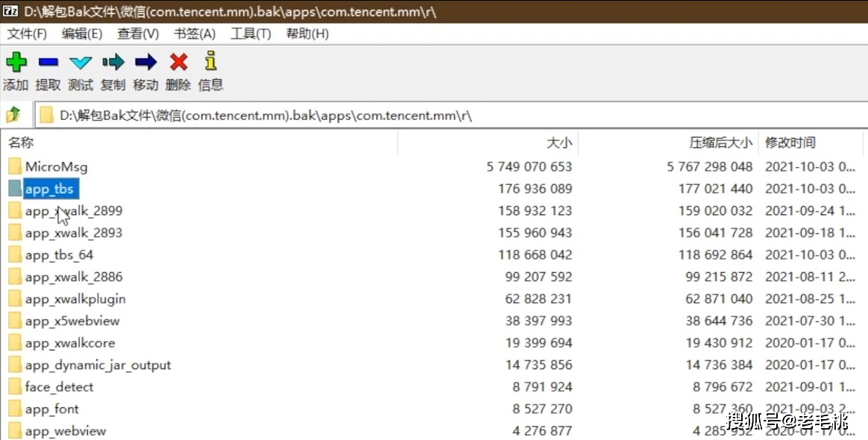The height and width of the screenshot is (440, 868).
Task: Click the app_xwalk_2893 folder icon
Action: (x=15, y=233)
